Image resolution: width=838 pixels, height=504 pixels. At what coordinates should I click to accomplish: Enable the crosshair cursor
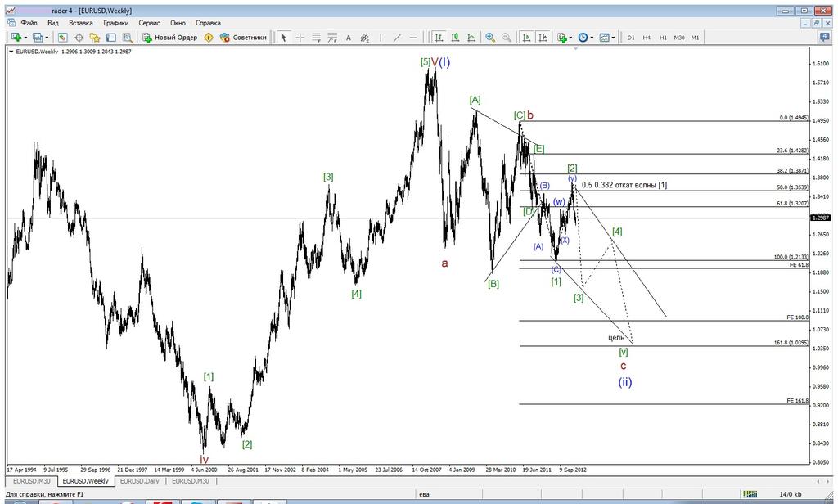[x=300, y=38]
